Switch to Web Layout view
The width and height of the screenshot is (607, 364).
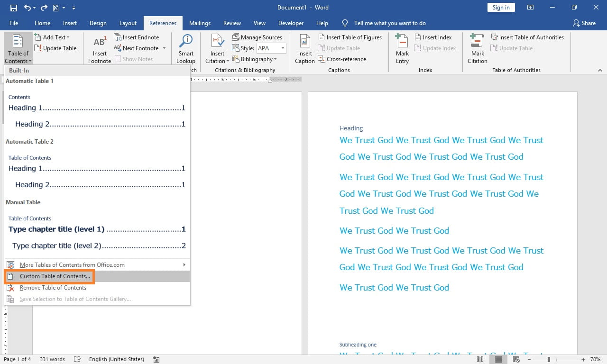click(x=516, y=359)
